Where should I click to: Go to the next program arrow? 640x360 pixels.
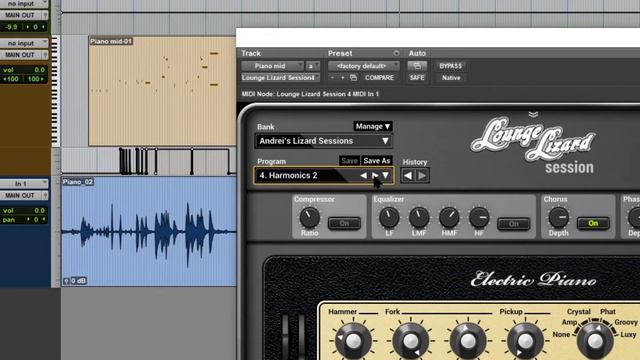(375, 176)
